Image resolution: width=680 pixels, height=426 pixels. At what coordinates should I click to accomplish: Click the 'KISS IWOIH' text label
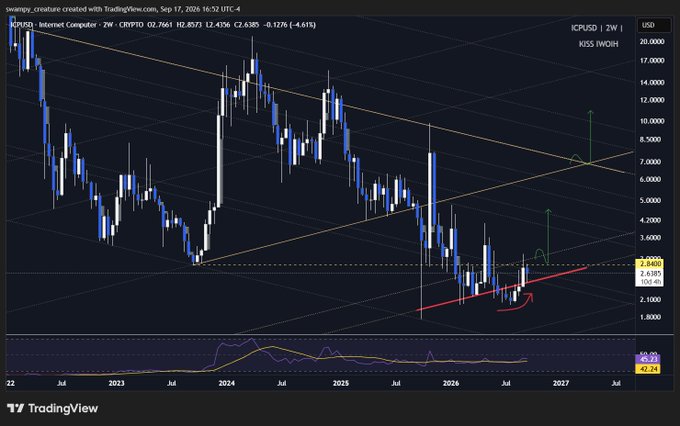[598, 44]
